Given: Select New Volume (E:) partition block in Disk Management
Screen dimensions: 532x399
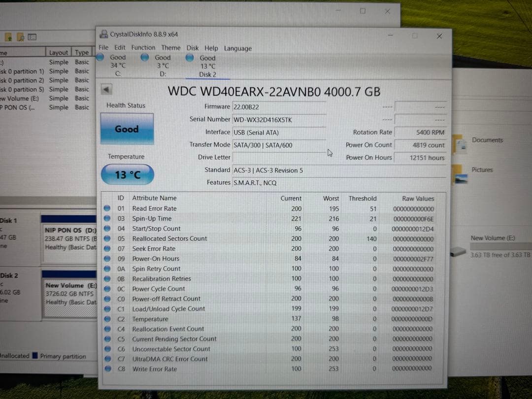Looking at the screenshot, I should click(70, 294).
